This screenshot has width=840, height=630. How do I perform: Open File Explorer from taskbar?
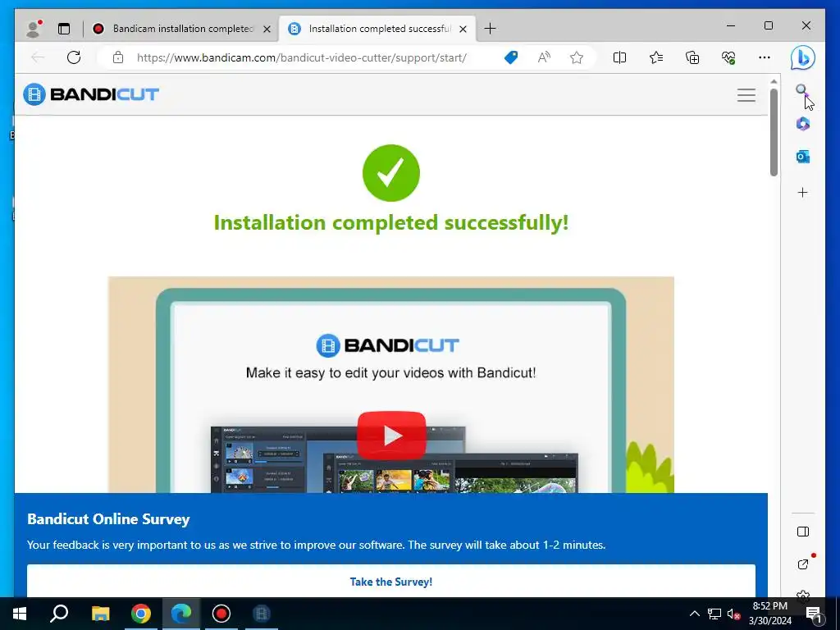click(100, 614)
